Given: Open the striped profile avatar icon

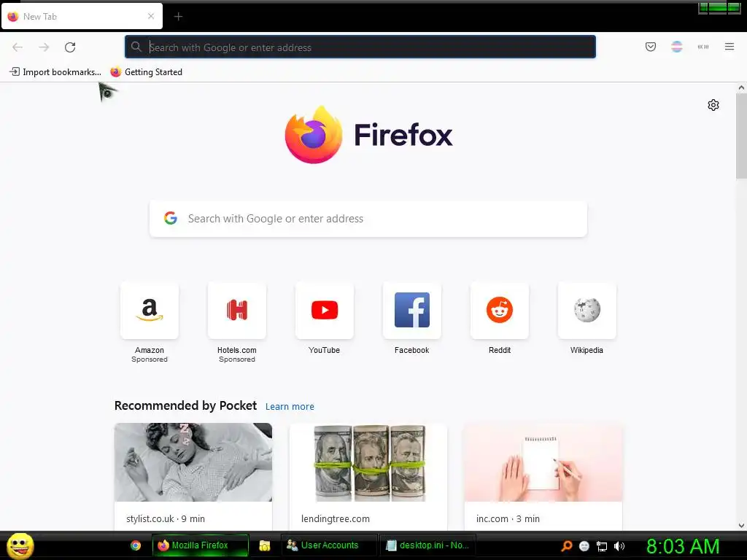Looking at the screenshot, I should [x=676, y=47].
